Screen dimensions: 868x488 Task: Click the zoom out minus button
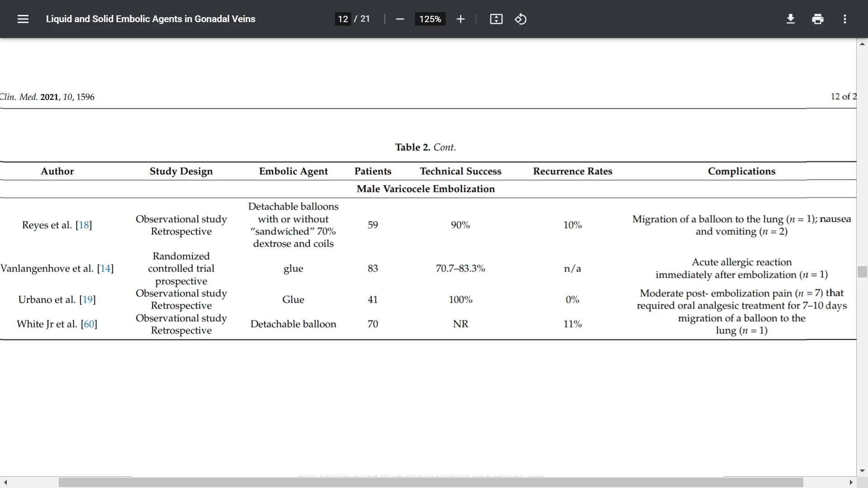[400, 19]
